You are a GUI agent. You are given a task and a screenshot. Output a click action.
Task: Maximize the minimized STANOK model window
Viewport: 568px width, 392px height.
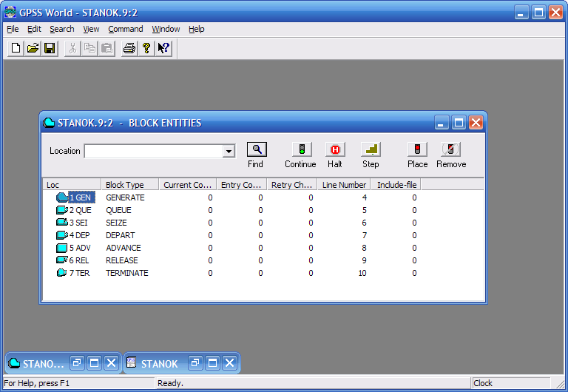[x=213, y=362]
